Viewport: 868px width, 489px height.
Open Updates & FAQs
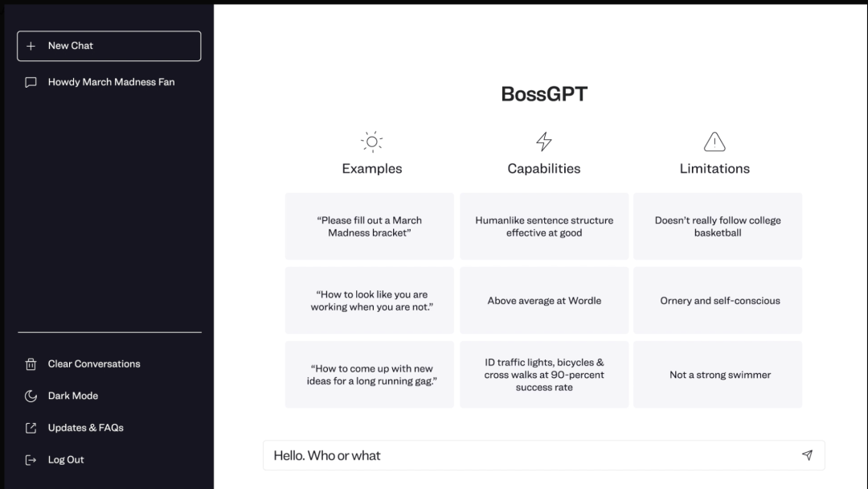[86, 428]
